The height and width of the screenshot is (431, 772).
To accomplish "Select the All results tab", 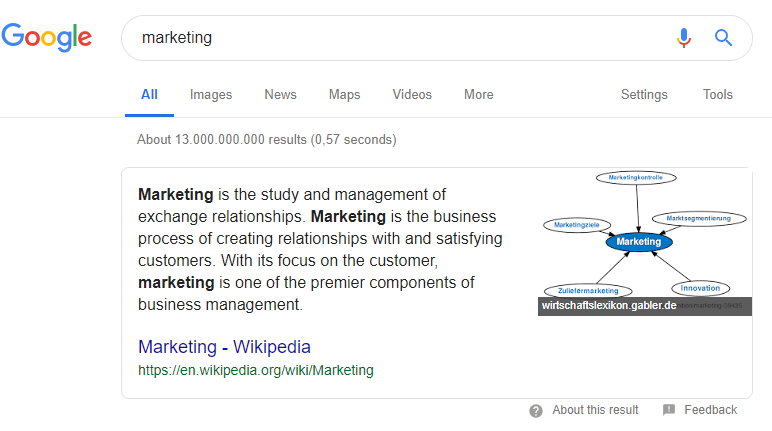I will click(x=149, y=95).
